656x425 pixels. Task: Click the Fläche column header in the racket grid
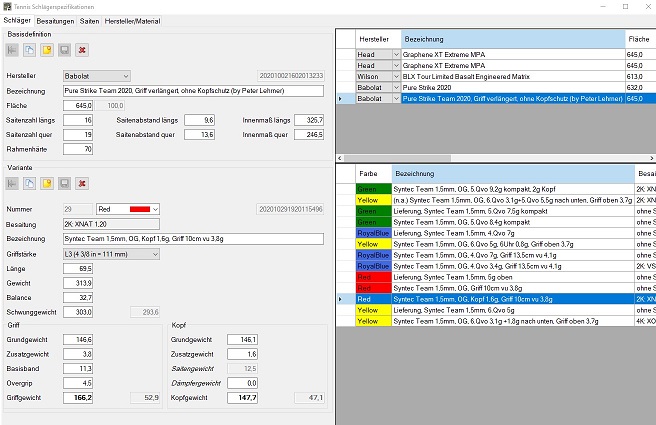(638, 37)
